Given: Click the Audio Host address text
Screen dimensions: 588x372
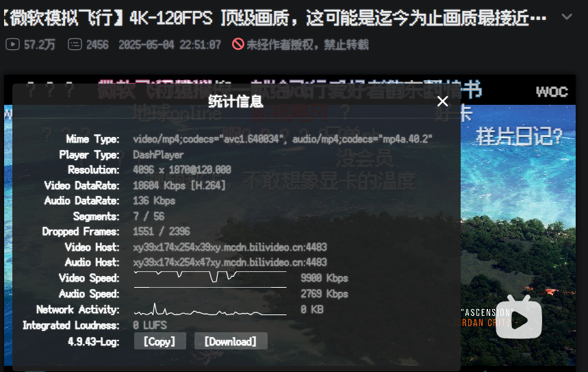Looking at the screenshot, I should coord(230,262).
